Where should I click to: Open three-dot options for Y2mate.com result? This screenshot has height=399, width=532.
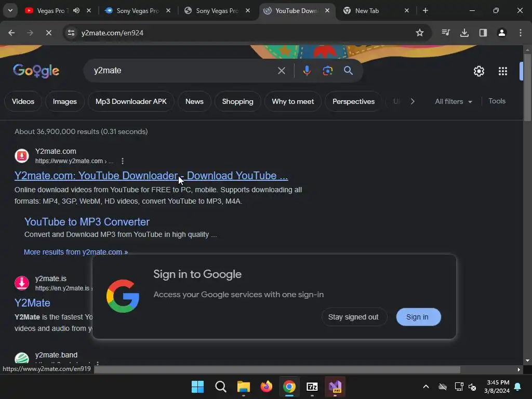(123, 161)
